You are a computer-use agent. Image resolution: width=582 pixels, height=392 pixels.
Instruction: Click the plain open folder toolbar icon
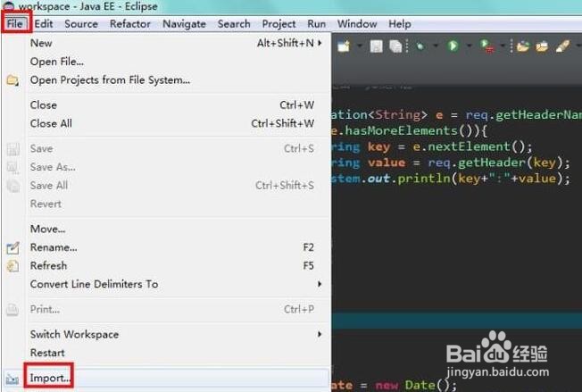click(542, 46)
